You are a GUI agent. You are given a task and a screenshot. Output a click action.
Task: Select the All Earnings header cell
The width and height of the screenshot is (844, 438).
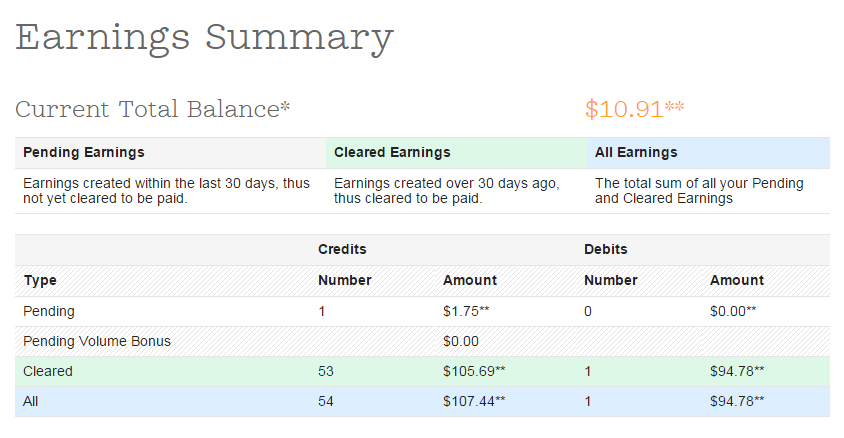tap(708, 153)
